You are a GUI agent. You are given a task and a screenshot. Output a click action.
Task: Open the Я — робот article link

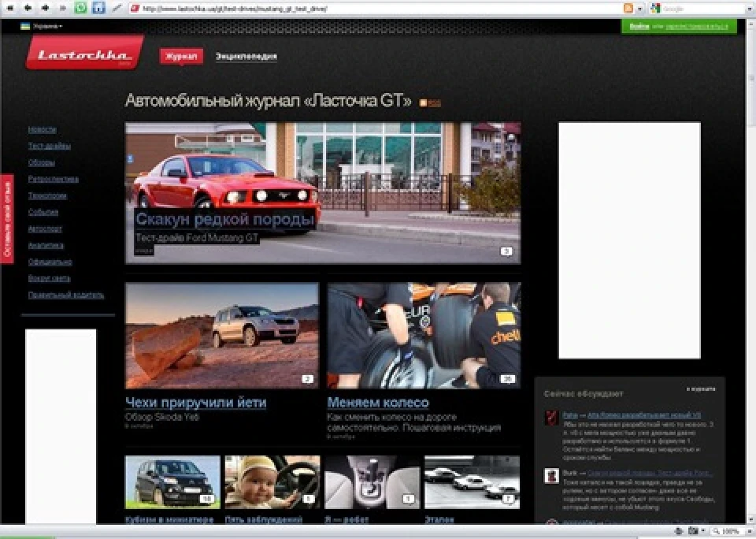coord(346,520)
